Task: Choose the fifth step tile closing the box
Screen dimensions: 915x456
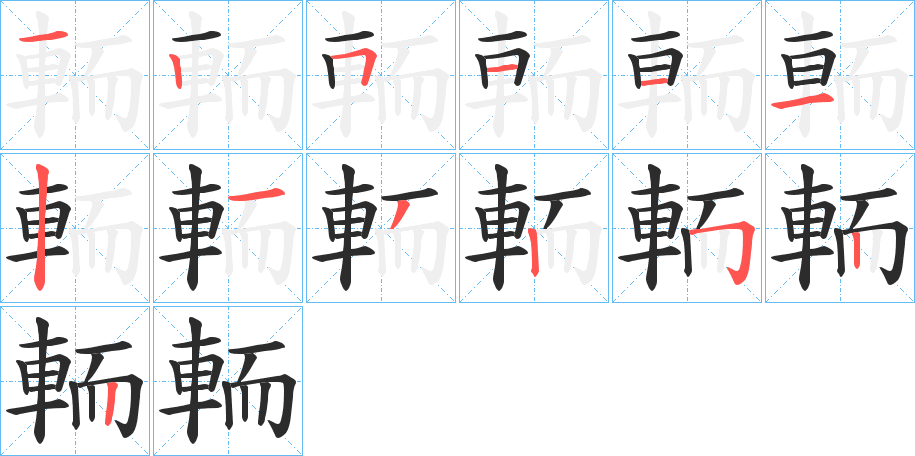Action: click(687, 75)
